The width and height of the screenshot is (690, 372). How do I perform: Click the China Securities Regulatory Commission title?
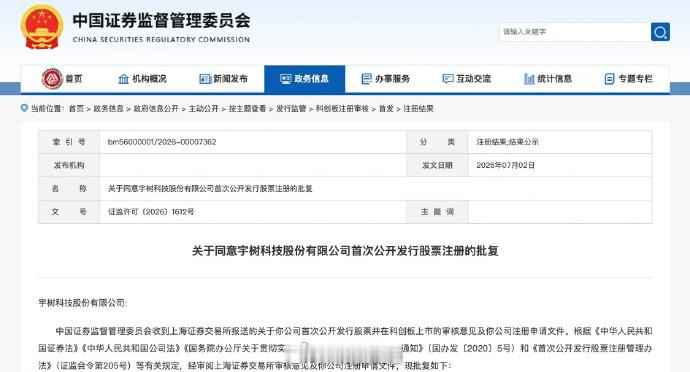161,27
